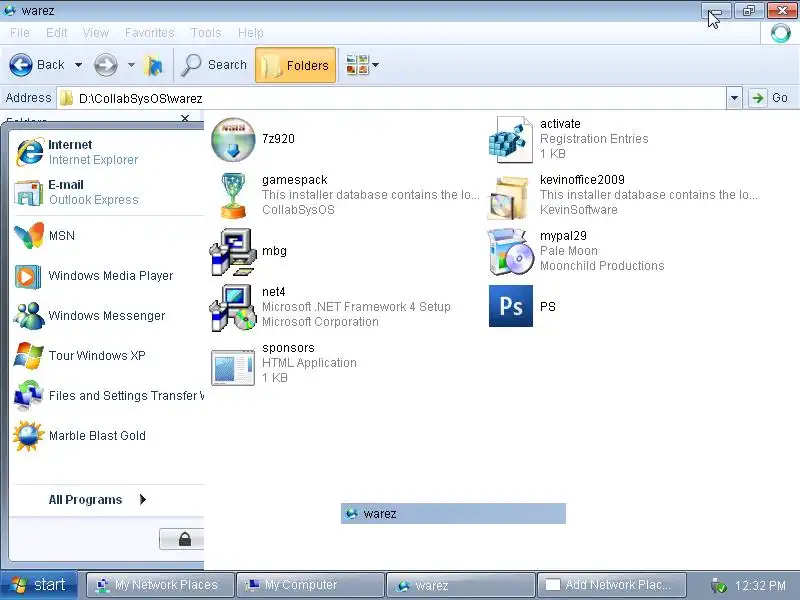Select the sponsors HTML Application icon

tap(233, 367)
